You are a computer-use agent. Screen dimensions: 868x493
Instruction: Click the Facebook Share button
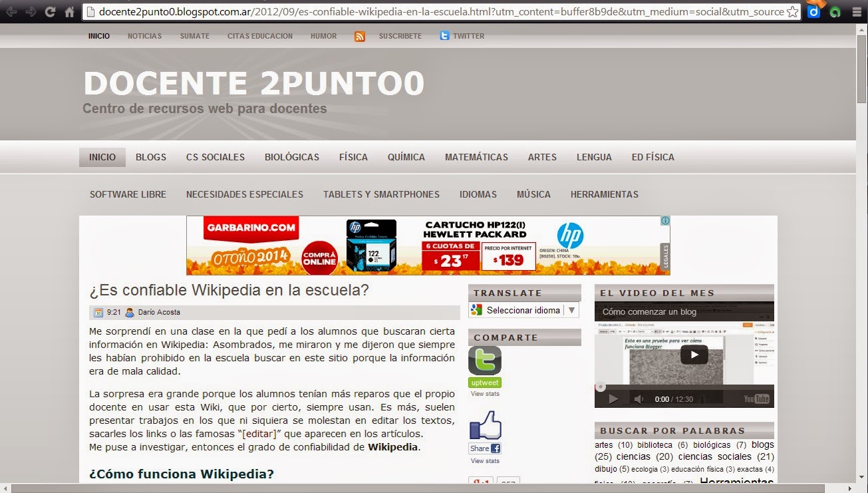485,448
